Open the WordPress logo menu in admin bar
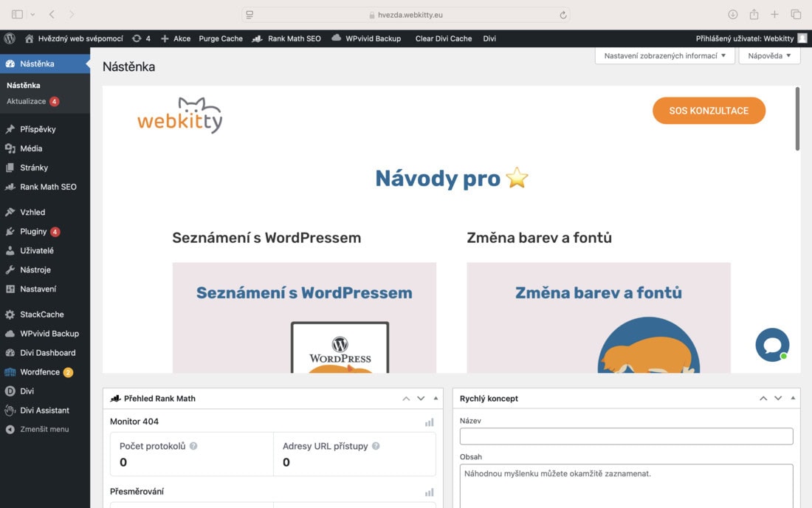Screen dimensions: 812x508 tap(10, 38)
